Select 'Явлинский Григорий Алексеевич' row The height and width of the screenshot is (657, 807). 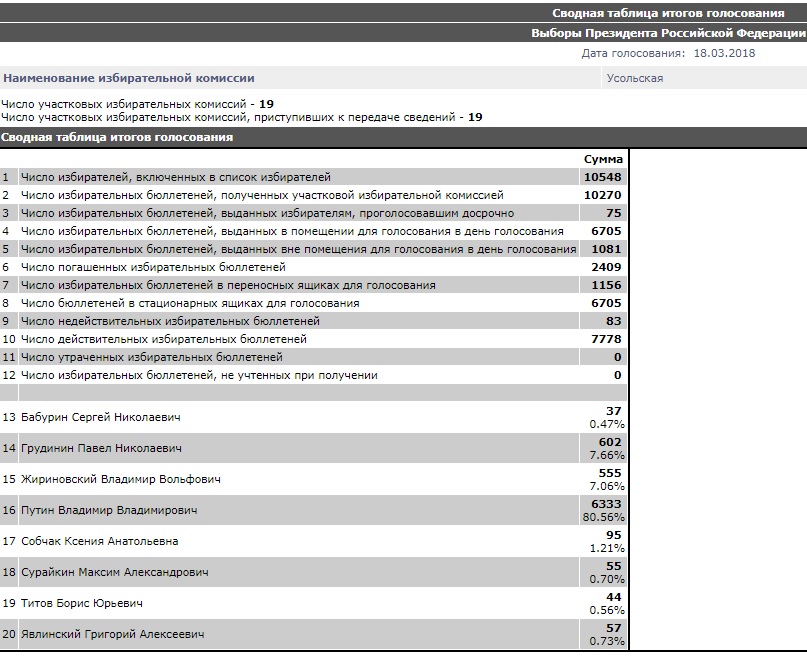(112, 634)
